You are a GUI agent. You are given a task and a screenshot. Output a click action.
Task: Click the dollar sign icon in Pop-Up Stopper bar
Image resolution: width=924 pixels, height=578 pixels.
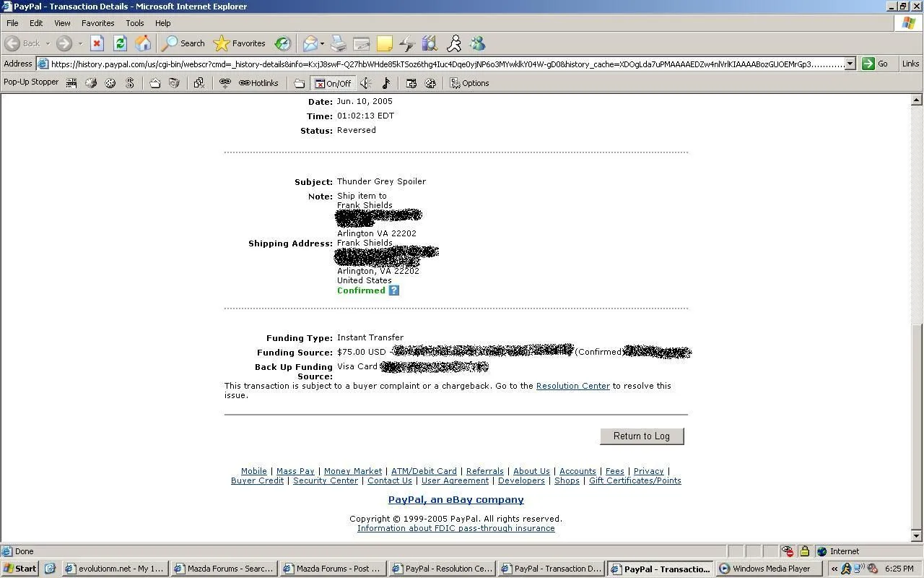(130, 83)
